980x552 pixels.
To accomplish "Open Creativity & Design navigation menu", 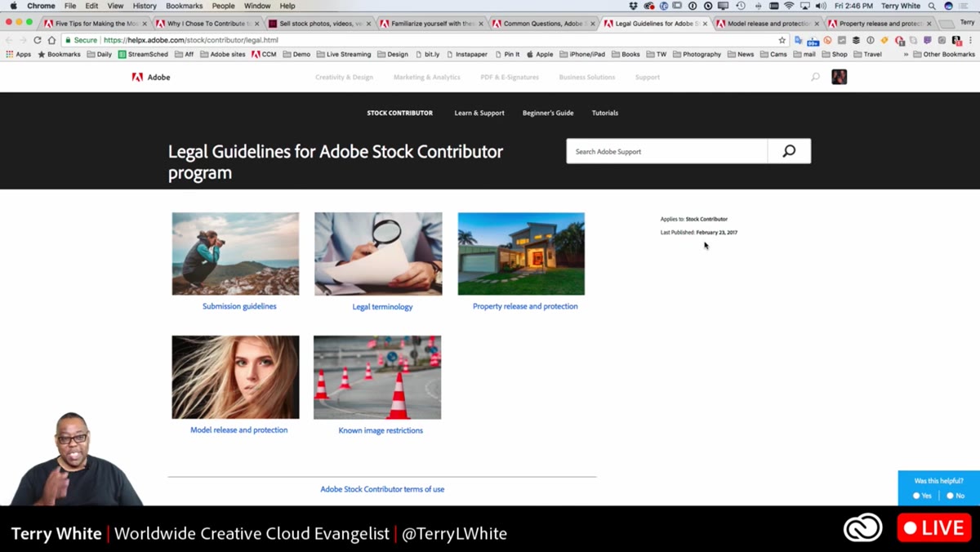I will pos(344,77).
